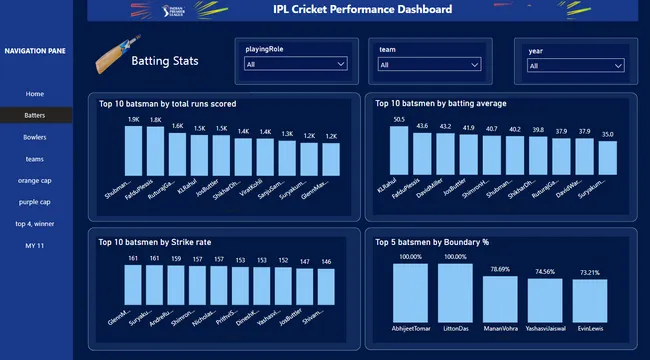The width and height of the screenshot is (650, 360).
Task: Select RuturajGa bar in batting average chart
Action: click(x=561, y=157)
